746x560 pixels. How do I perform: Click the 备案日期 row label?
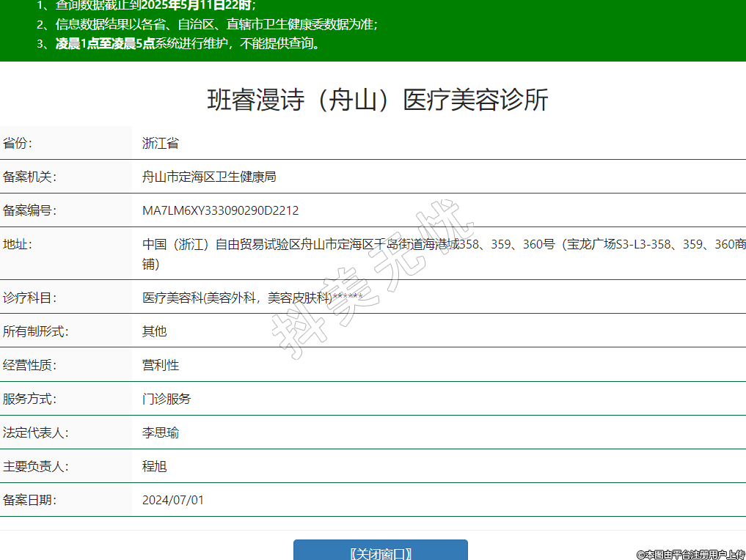(29, 500)
